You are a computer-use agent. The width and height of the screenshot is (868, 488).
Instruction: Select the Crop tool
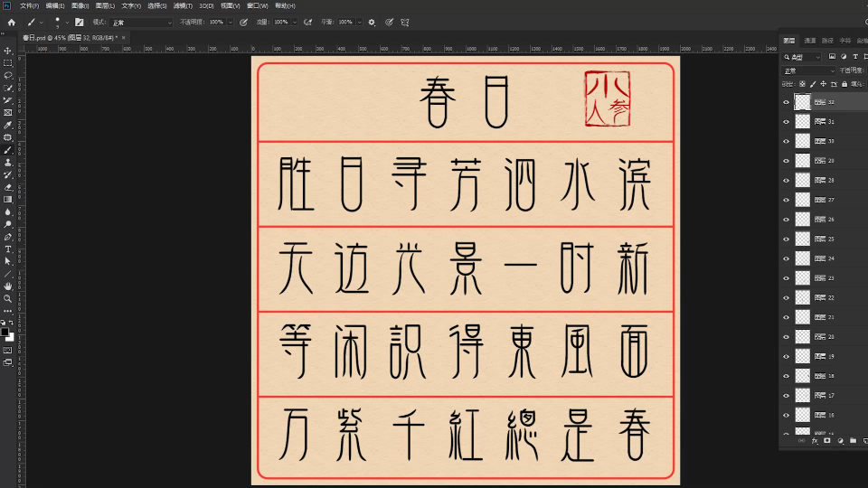pyautogui.click(x=8, y=100)
